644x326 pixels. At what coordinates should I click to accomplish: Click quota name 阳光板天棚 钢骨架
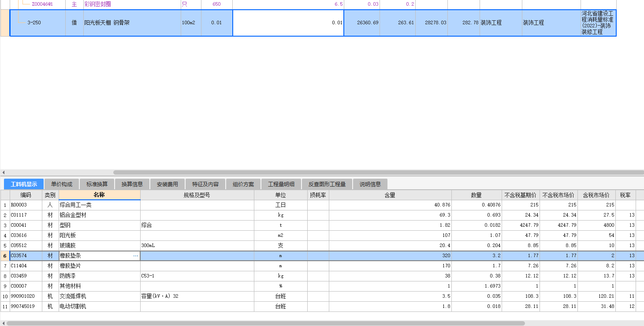(132, 23)
